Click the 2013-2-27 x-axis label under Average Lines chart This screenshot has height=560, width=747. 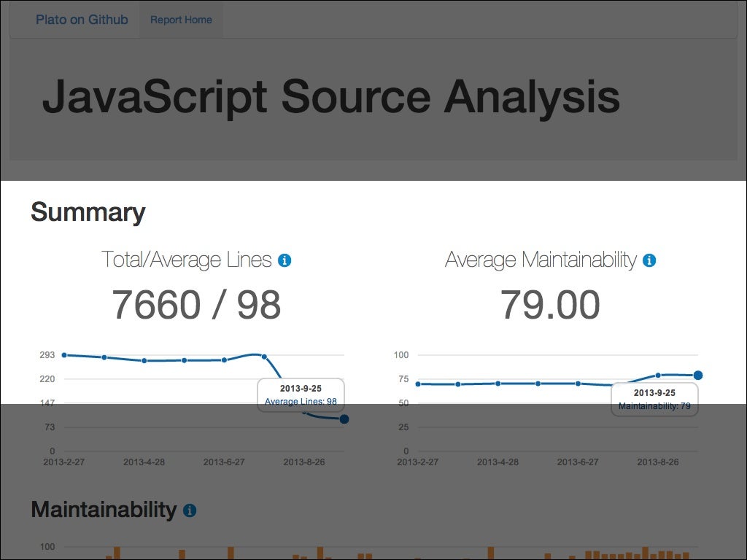64,462
